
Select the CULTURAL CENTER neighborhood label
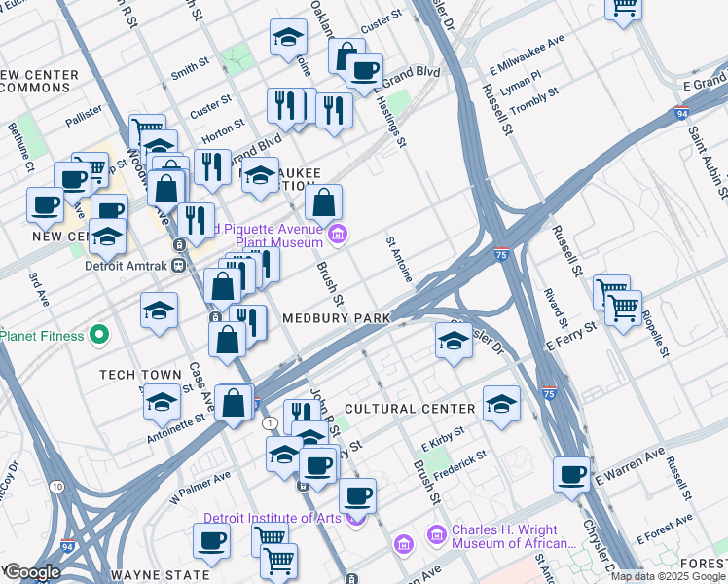pos(410,409)
